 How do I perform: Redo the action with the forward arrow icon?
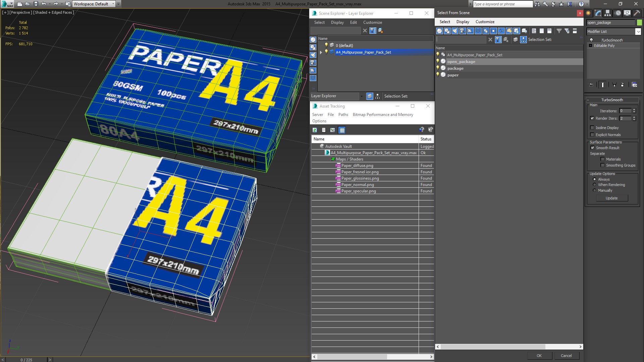coord(56,4)
